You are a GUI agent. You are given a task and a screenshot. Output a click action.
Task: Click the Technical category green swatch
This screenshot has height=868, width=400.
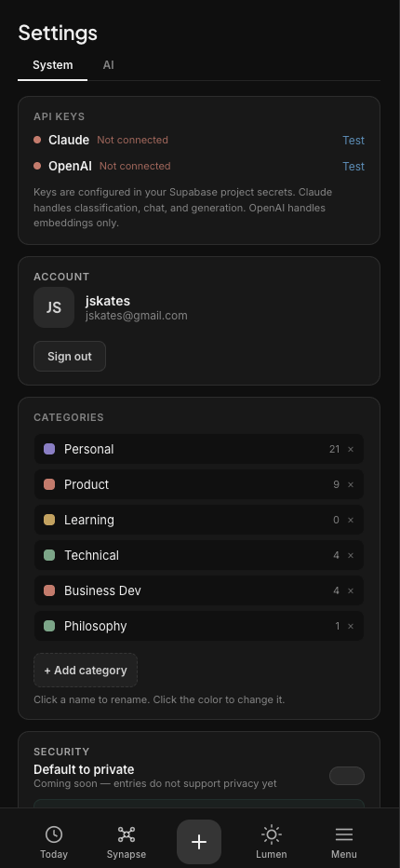pyautogui.click(x=49, y=555)
